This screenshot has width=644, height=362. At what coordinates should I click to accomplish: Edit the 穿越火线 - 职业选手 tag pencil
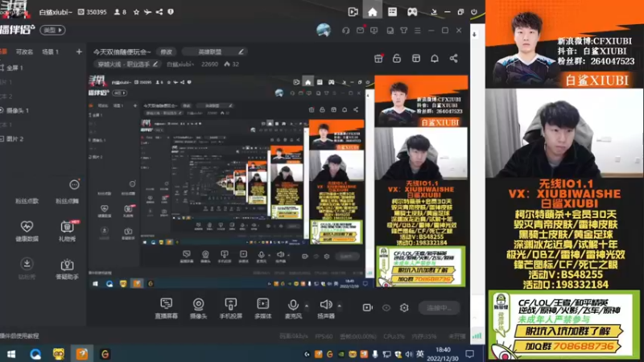155,64
